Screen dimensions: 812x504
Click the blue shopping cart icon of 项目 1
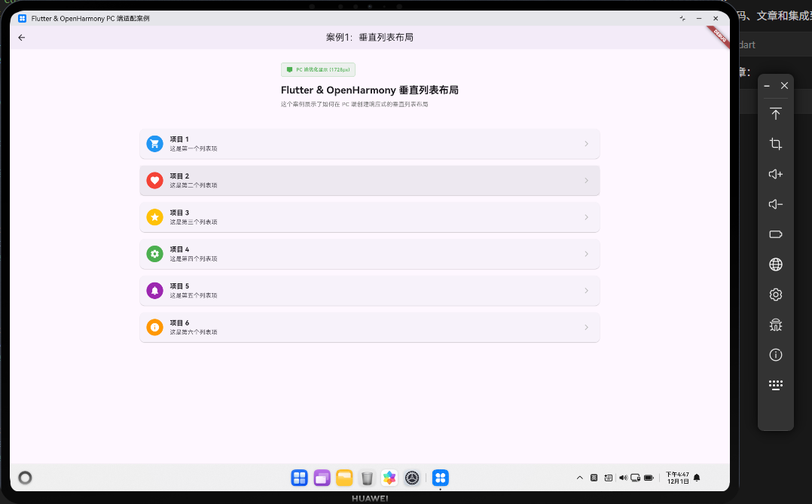(154, 143)
